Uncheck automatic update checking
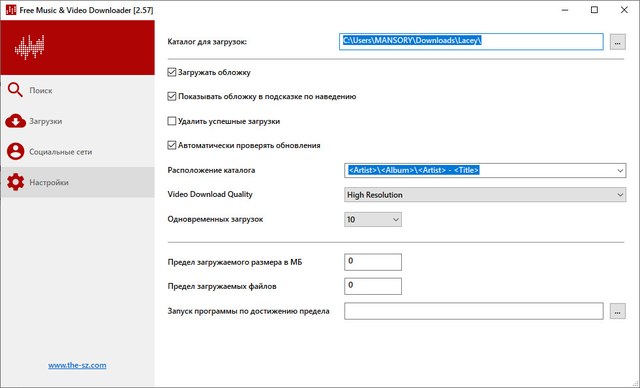Image resolution: width=640 pixels, height=388 pixels. pyautogui.click(x=172, y=145)
